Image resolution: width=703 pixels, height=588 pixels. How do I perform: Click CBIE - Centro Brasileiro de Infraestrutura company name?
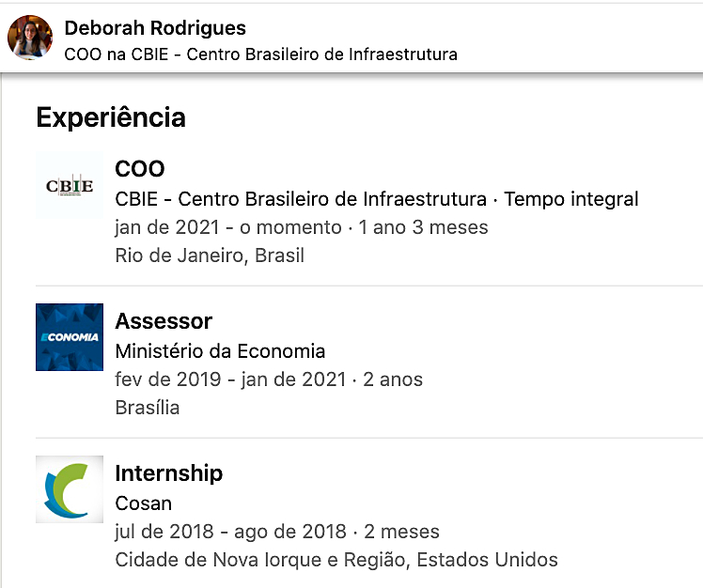point(301,199)
